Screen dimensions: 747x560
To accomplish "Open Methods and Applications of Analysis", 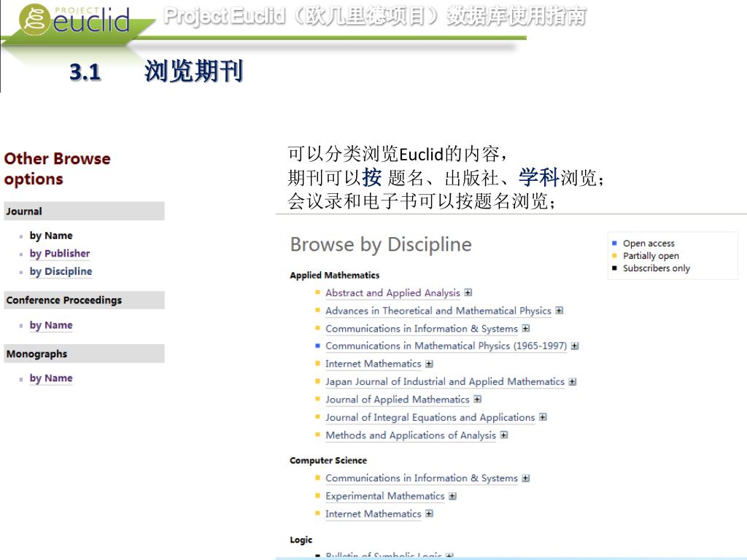I will pos(411,435).
